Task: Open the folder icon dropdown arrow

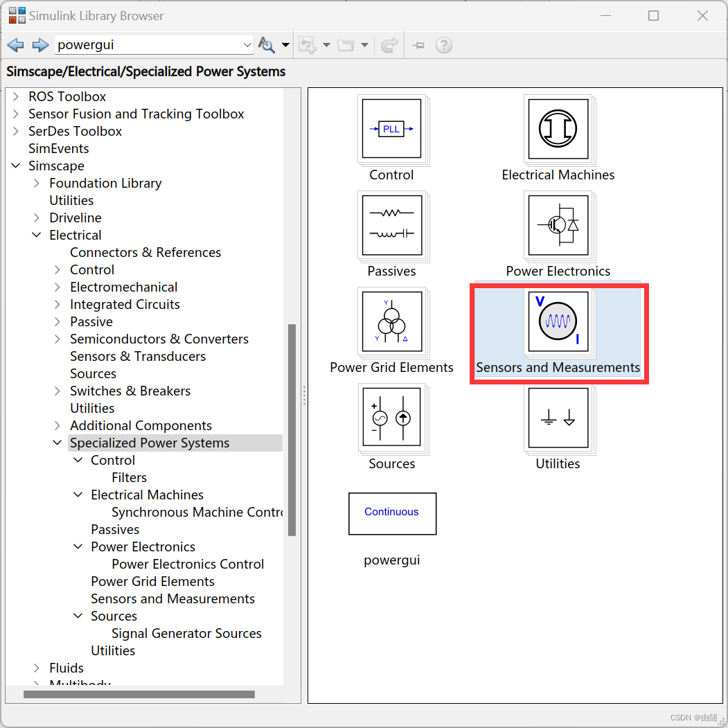Action: pos(364,45)
